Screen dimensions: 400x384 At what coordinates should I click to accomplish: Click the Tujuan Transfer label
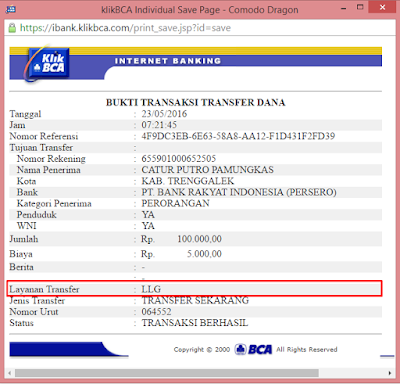41,147
